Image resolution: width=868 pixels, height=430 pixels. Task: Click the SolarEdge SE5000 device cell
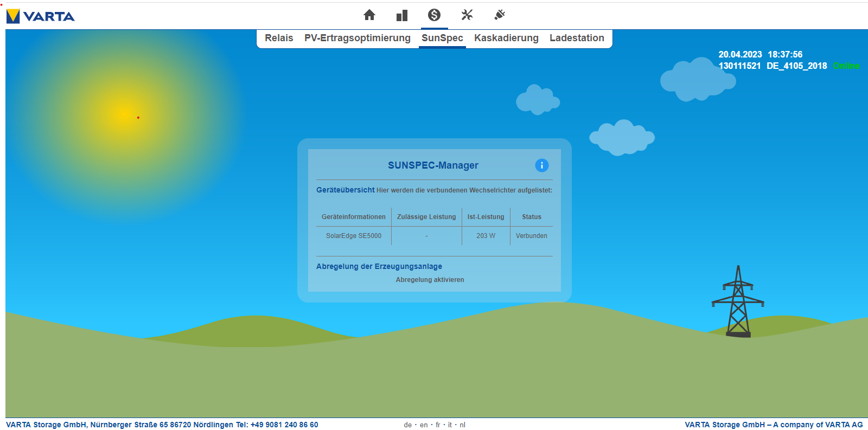click(354, 236)
